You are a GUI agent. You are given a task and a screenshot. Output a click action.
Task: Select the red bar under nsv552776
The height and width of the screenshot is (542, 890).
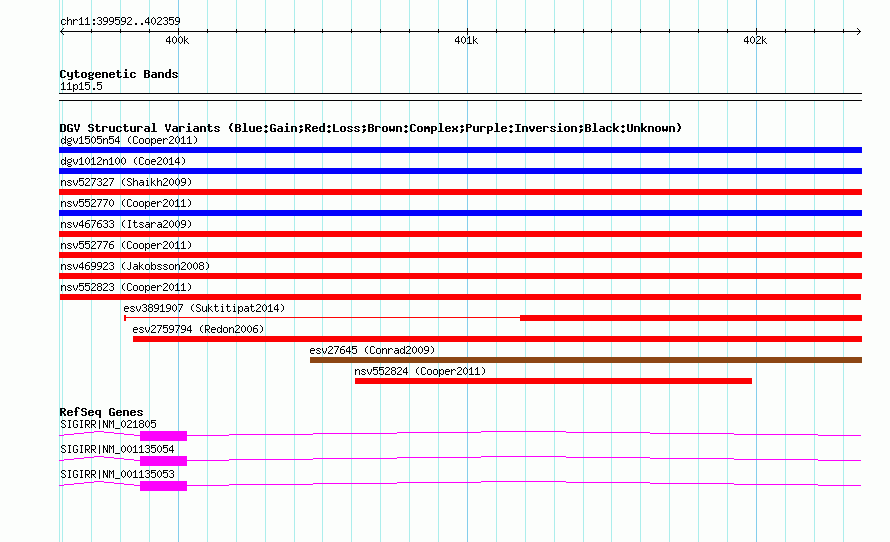click(x=460, y=255)
